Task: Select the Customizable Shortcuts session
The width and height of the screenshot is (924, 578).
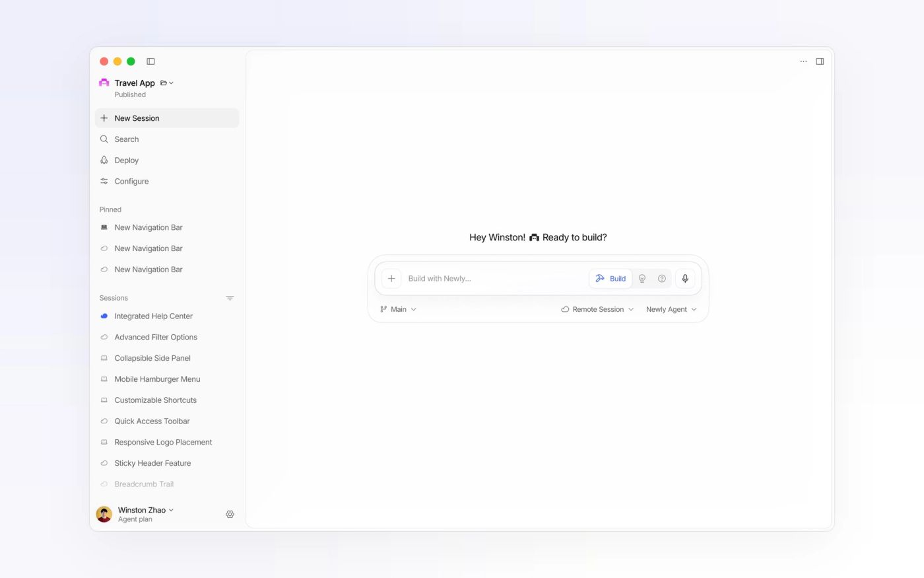Action: [x=167, y=400]
